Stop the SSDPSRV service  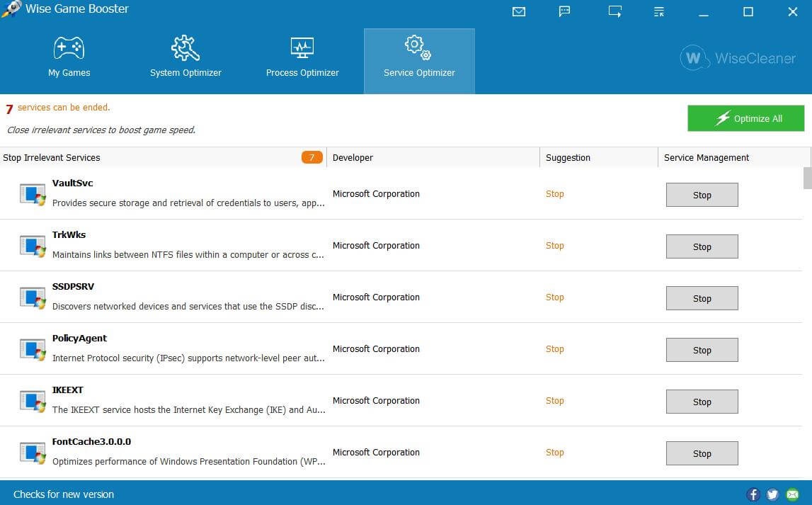[702, 298]
